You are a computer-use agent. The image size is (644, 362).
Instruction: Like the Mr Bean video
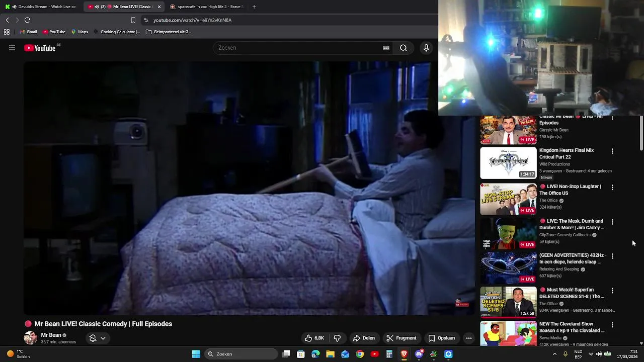(x=314, y=338)
